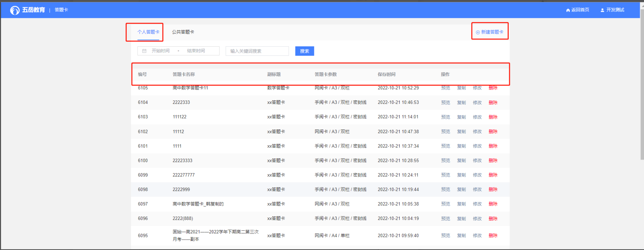Click the 输入关键词搜索 keyword input field

pos(257,51)
